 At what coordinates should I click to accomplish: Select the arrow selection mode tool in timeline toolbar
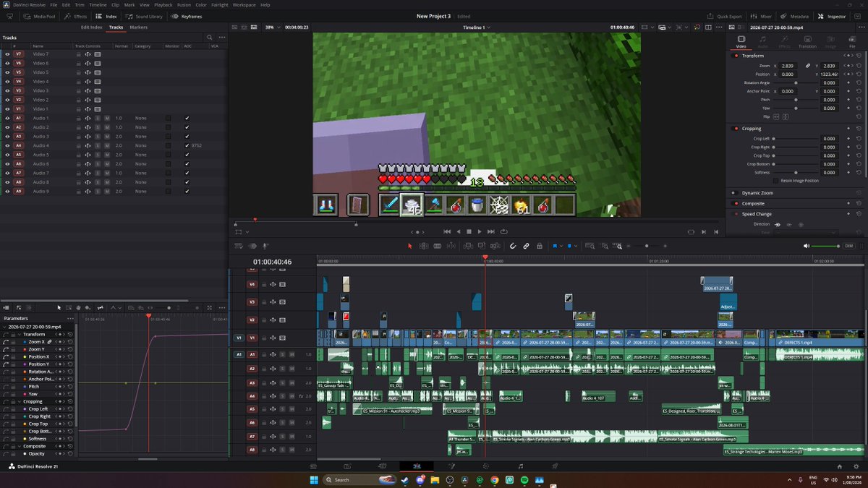[409, 246]
